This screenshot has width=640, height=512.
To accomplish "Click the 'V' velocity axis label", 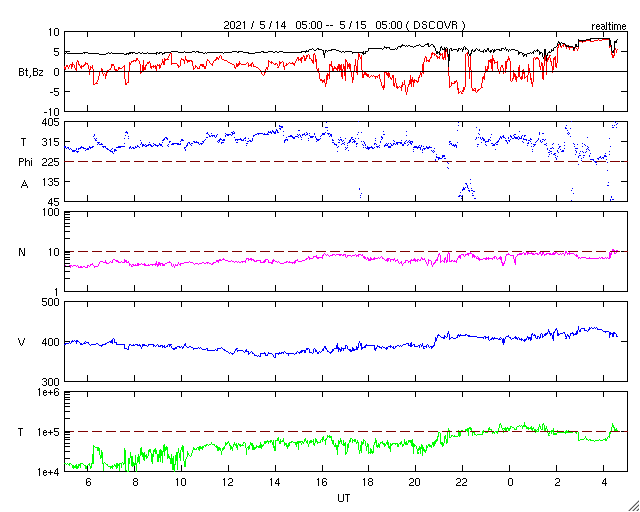I will pyautogui.click(x=22, y=342).
